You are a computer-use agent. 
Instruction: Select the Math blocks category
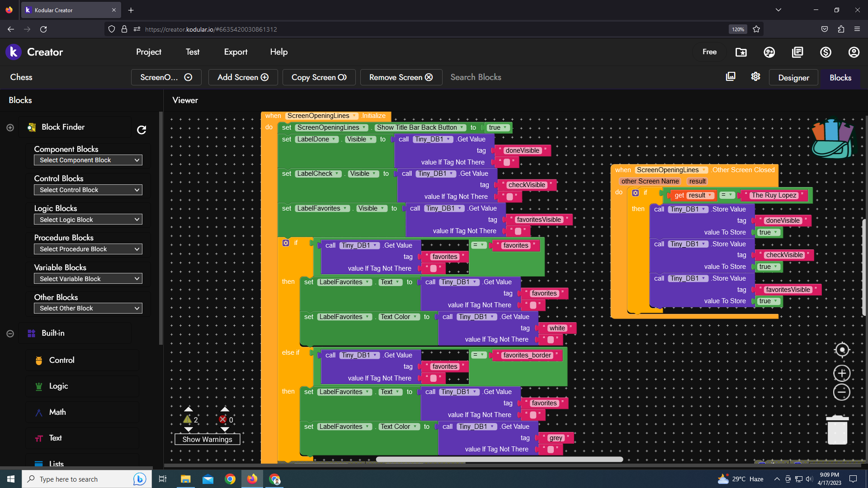(82, 412)
